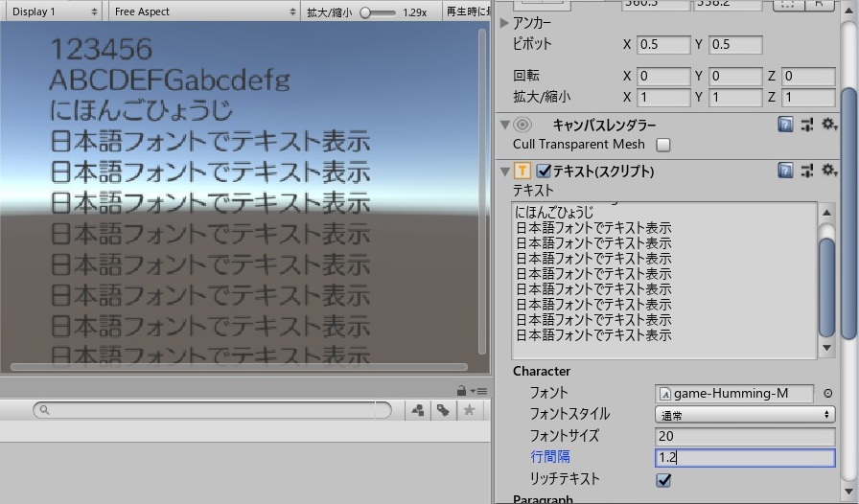
Task: Toggle the panel lock icon
Action: [x=462, y=390]
